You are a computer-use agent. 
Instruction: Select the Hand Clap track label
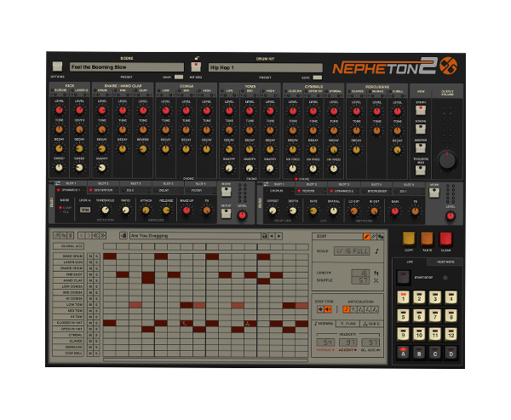(x=68, y=280)
